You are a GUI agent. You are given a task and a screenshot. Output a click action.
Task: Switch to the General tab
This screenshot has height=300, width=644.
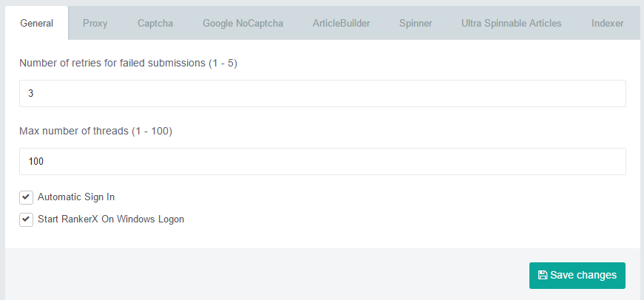pos(36,23)
